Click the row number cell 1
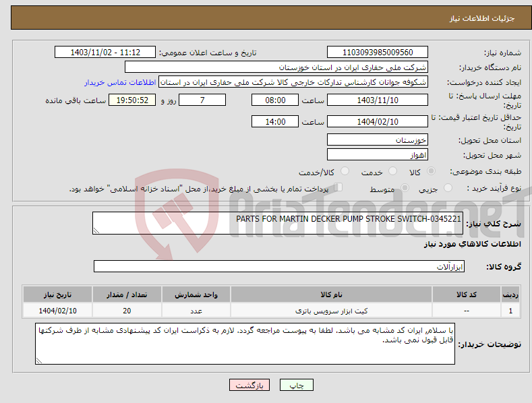This screenshot has height=403, width=532. tap(510, 311)
